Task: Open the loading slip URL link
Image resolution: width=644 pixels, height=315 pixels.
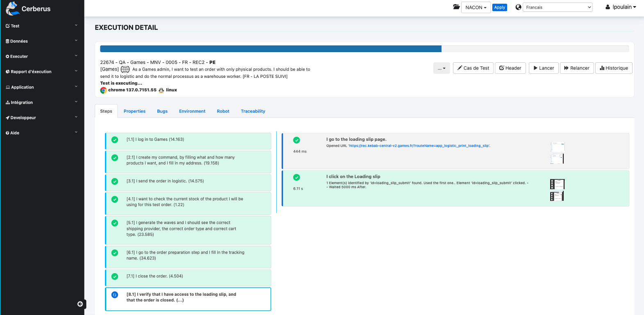Action: [419, 146]
